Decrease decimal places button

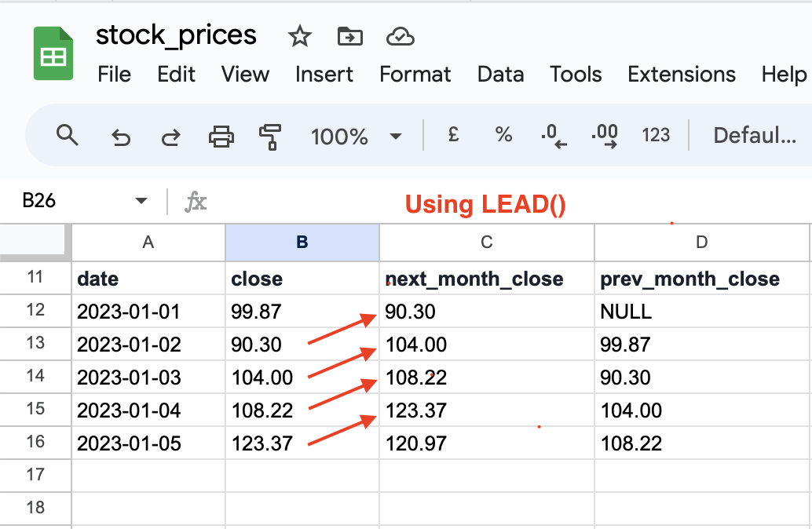(554, 136)
